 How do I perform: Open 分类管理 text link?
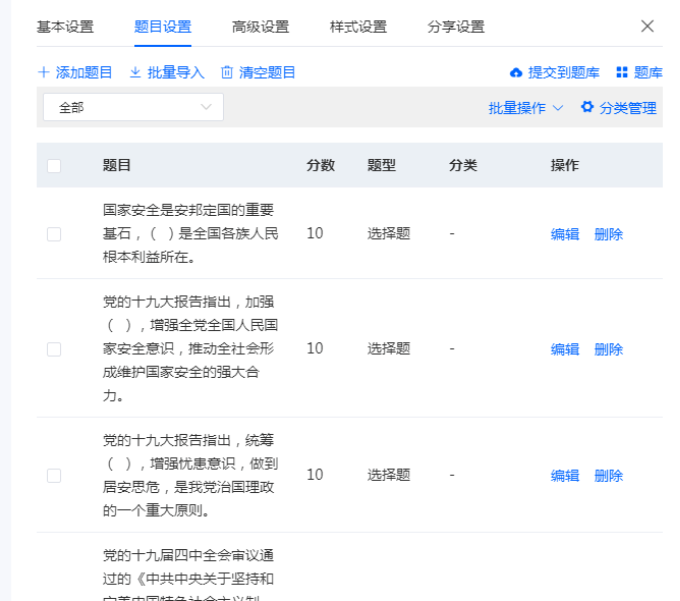click(x=628, y=108)
